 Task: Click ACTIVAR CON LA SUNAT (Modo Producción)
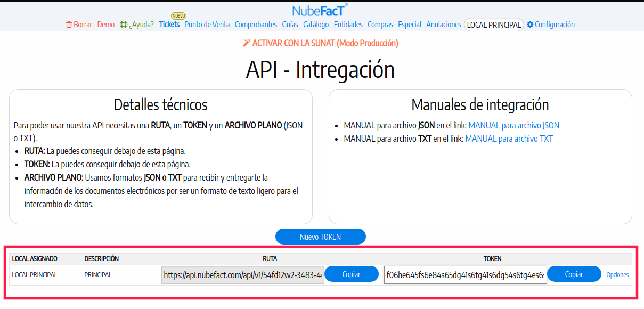coord(325,43)
